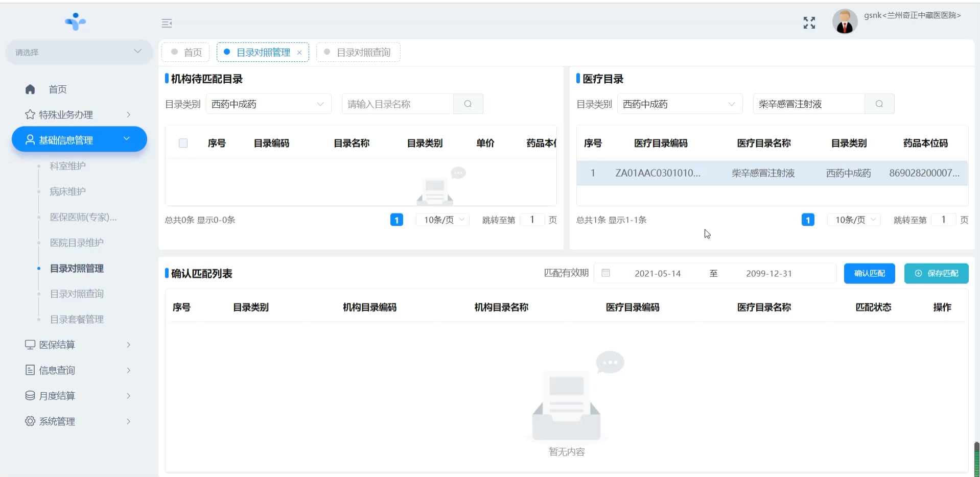Click the home icon beside 首页 in sidebar
This screenshot has width=980, height=477.
(x=30, y=89)
